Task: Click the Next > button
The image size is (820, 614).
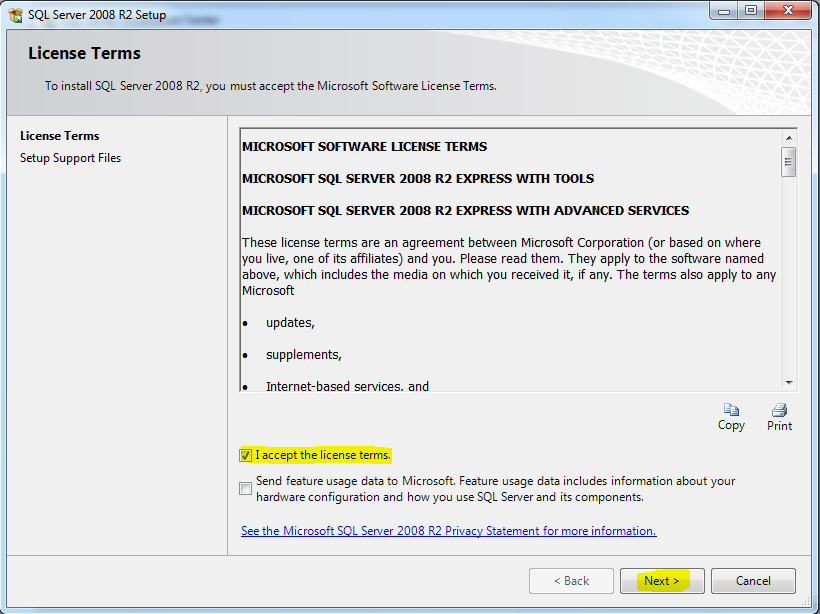Action: pos(662,581)
